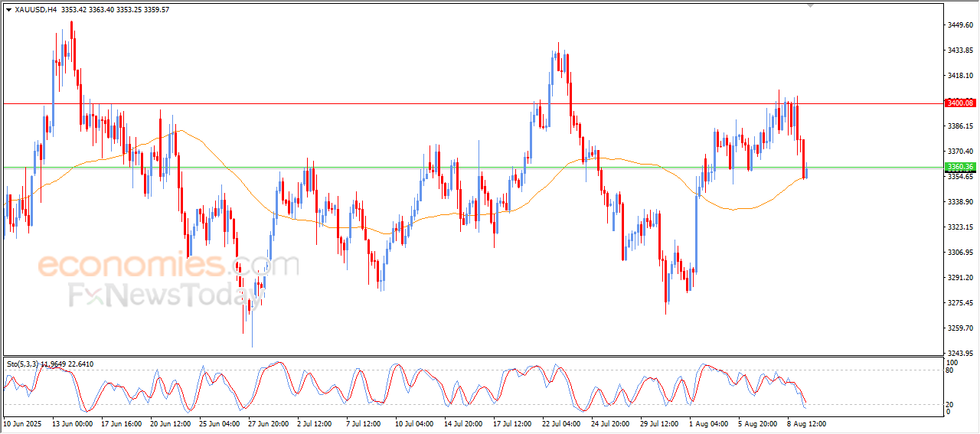Click the 7 Jul 12:00 time label

click(x=364, y=423)
